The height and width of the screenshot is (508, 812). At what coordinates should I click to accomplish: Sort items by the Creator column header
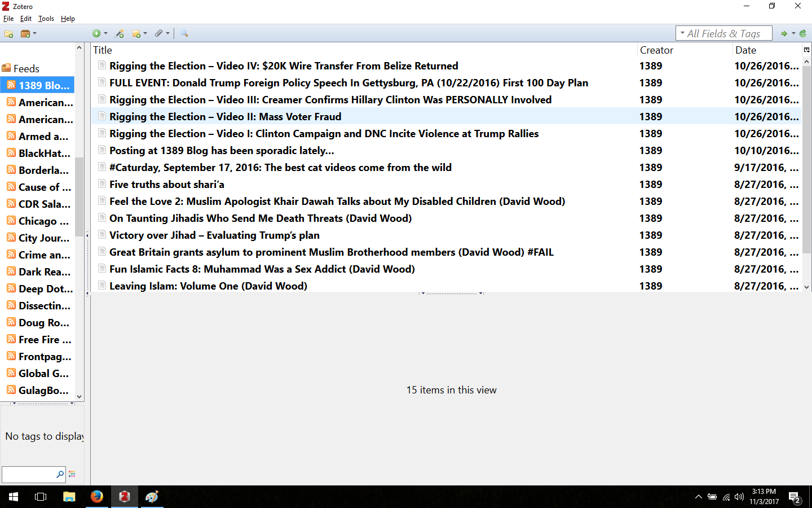(685, 50)
